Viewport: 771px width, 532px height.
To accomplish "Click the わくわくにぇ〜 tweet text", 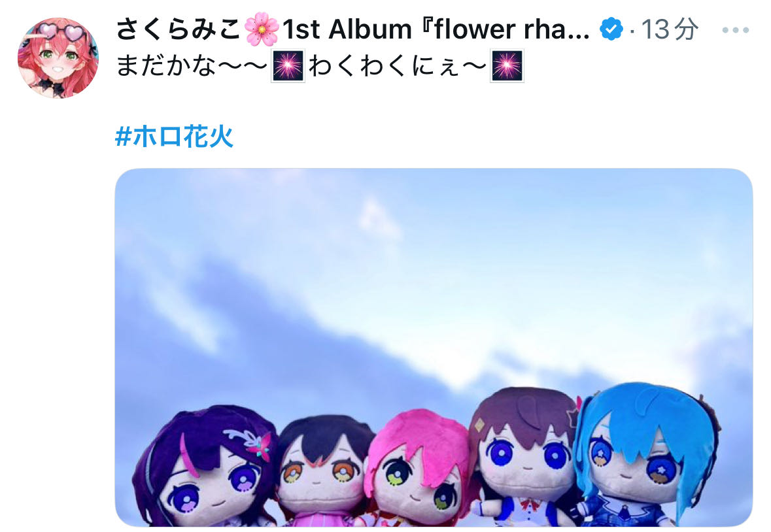I will 398,66.
